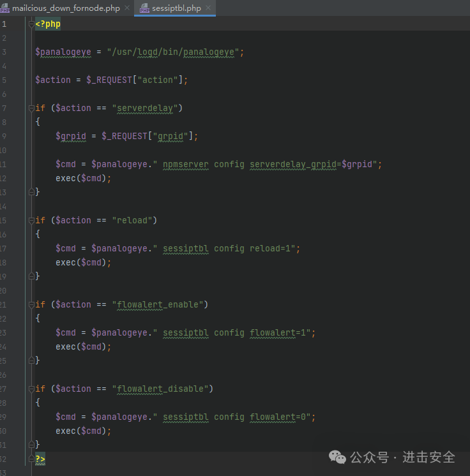Click line number 5 in gutter
The image size is (470, 476).
[x=4, y=80]
